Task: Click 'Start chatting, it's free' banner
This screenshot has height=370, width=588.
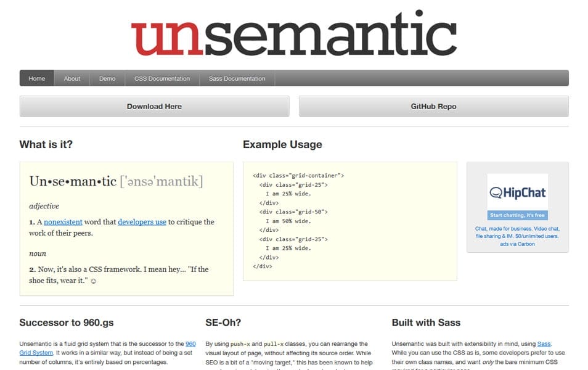Action: tap(518, 215)
